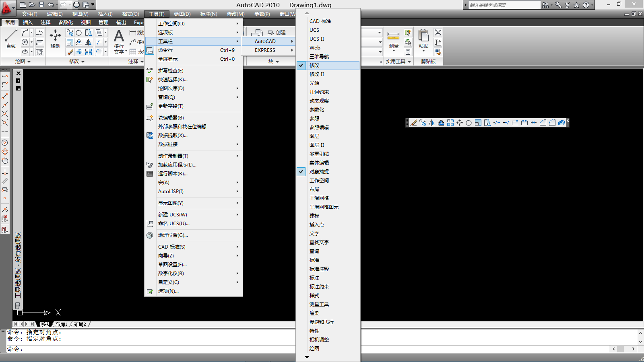Click Mirror icon on floating Modify toolbar
Viewport: 644px width, 362px height.
click(432, 123)
